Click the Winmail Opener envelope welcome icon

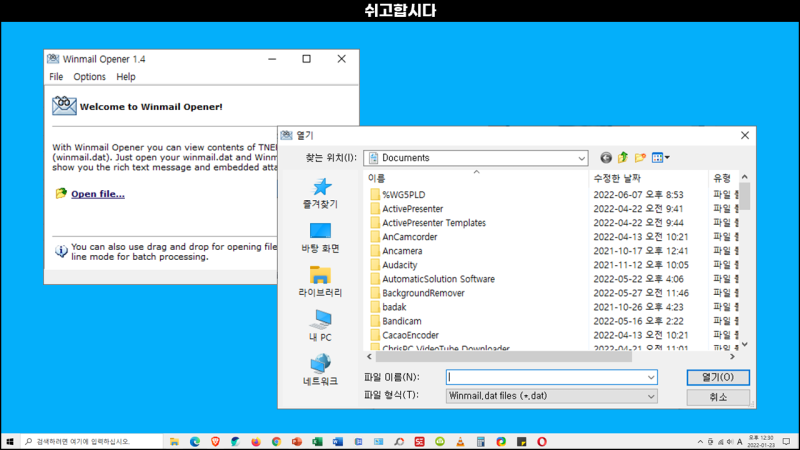64,106
